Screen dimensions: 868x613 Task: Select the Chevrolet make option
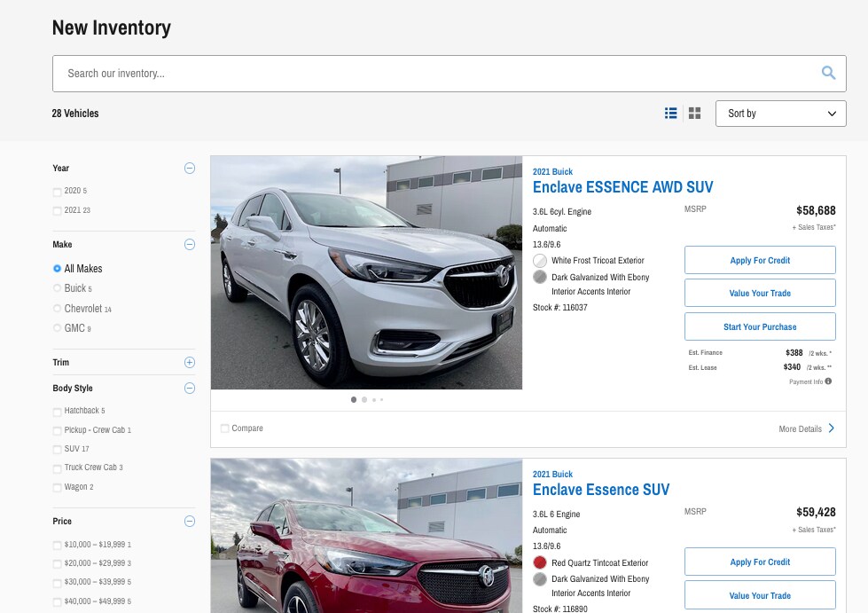point(57,309)
